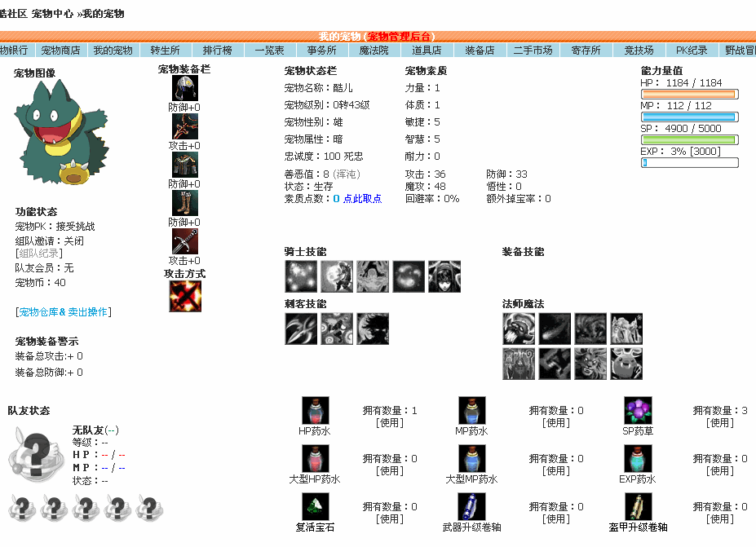Click the sword equipment slot icon

click(x=185, y=241)
